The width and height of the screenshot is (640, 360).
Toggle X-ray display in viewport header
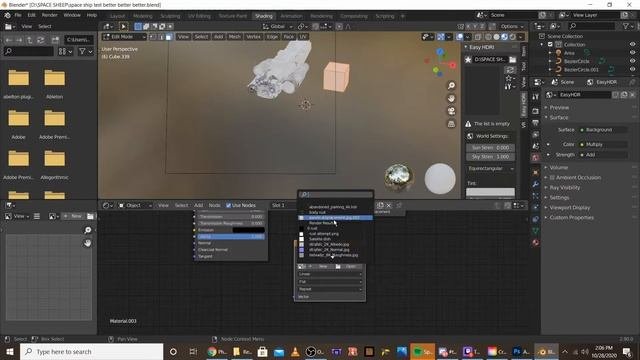(x=477, y=37)
